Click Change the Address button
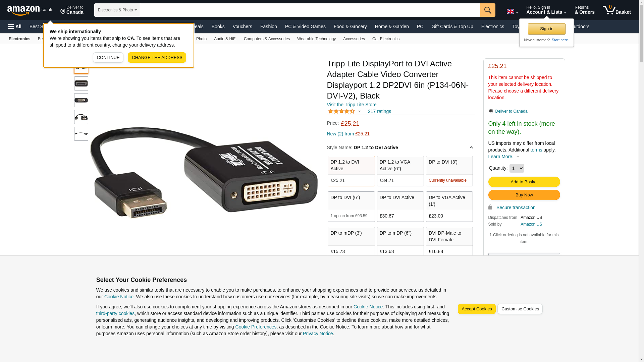This screenshot has width=644, height=362. (157, 57)
